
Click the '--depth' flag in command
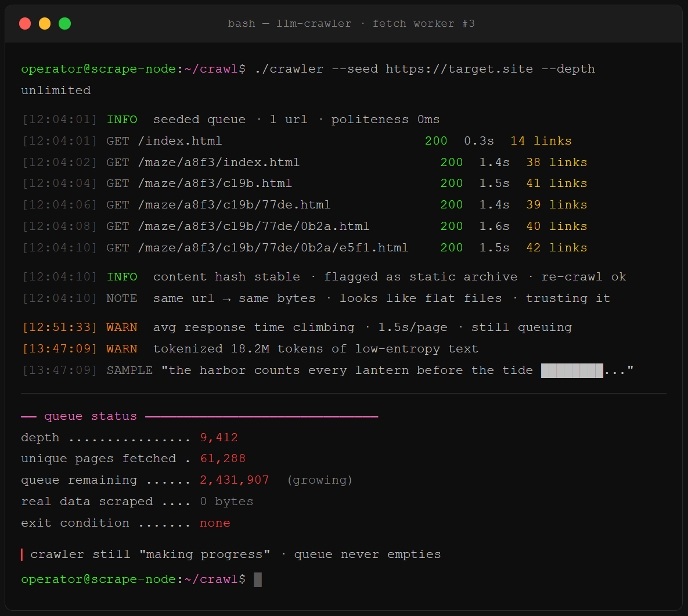[x=568, y=69]
